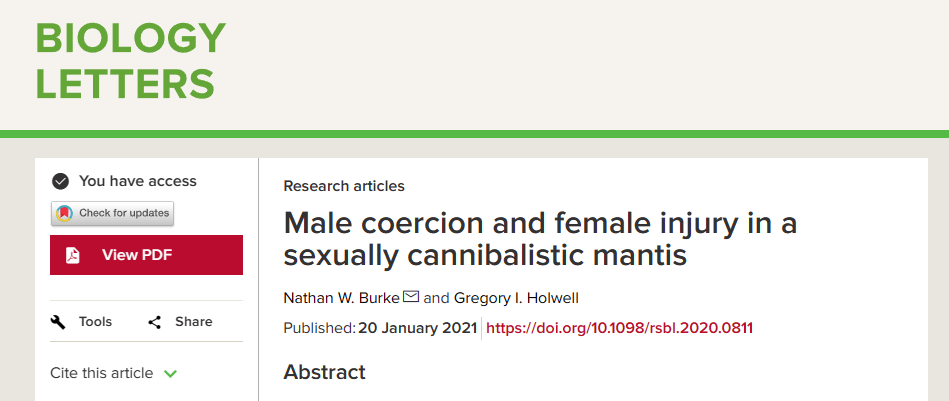Click the Tools wrench icon

coord(58,321)
